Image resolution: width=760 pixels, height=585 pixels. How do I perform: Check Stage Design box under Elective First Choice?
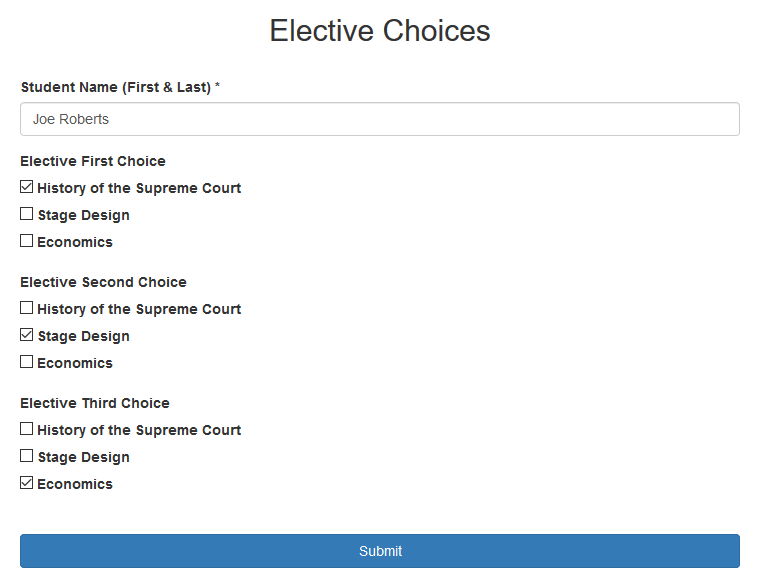[x=27, y=214]
